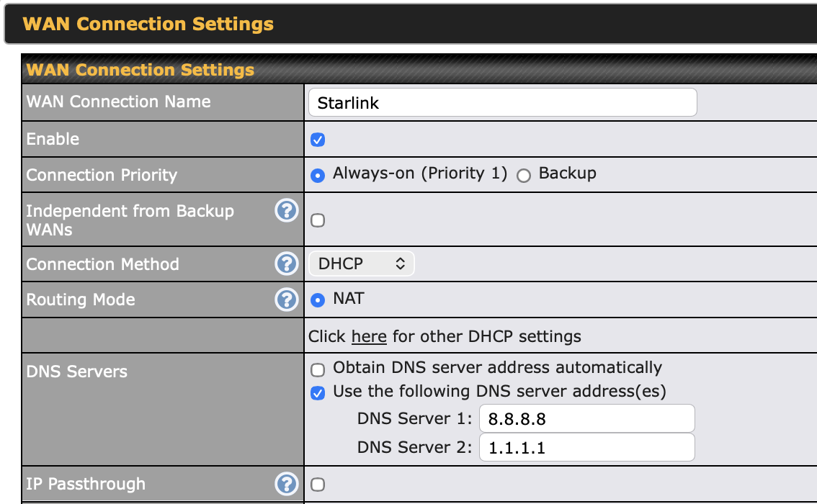Click the DNS Server 1 field
Screen dimensions: 817x504
point(586,418)
